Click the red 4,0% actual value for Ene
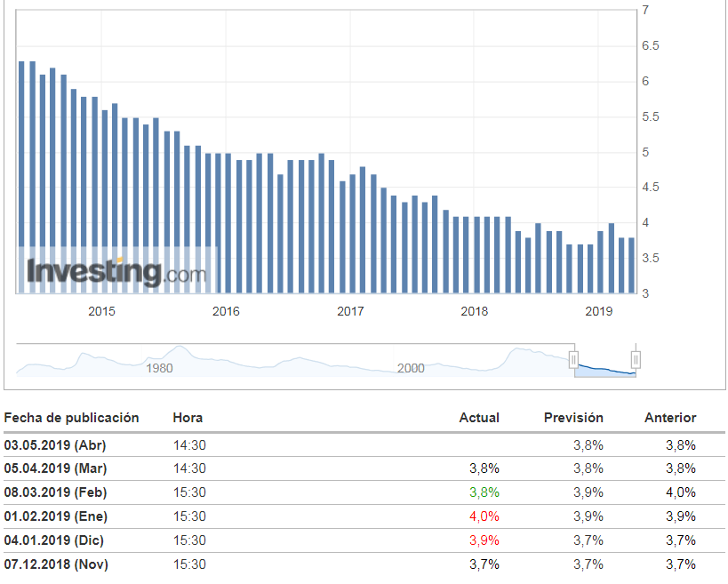The height and width of the screenshot is (584, 728). (x=484, y=516)
